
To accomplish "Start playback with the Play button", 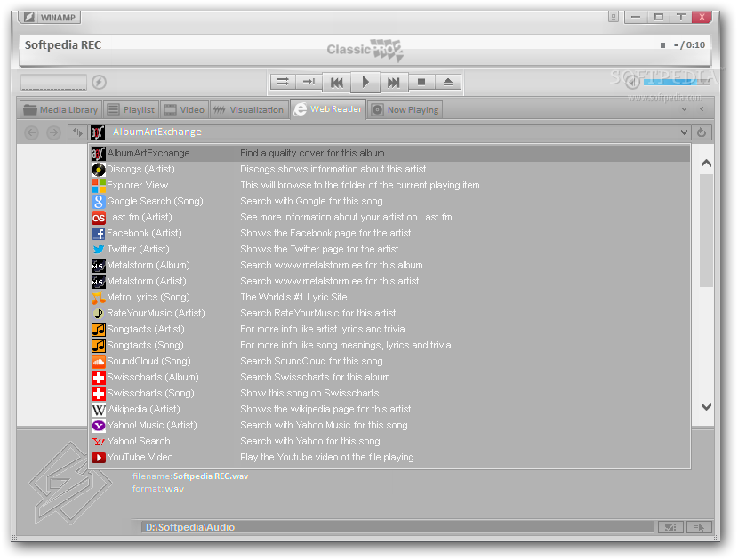I will (365, 83).
